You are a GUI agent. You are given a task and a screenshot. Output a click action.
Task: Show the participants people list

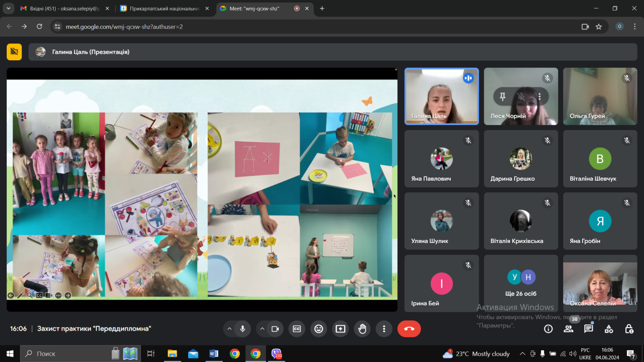coord(569,329)
